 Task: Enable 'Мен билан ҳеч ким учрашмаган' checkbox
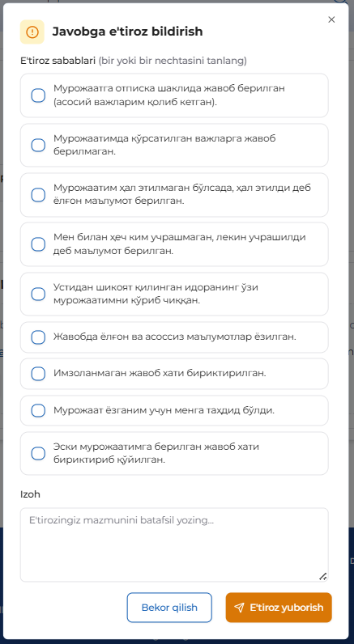click(38, 244)
